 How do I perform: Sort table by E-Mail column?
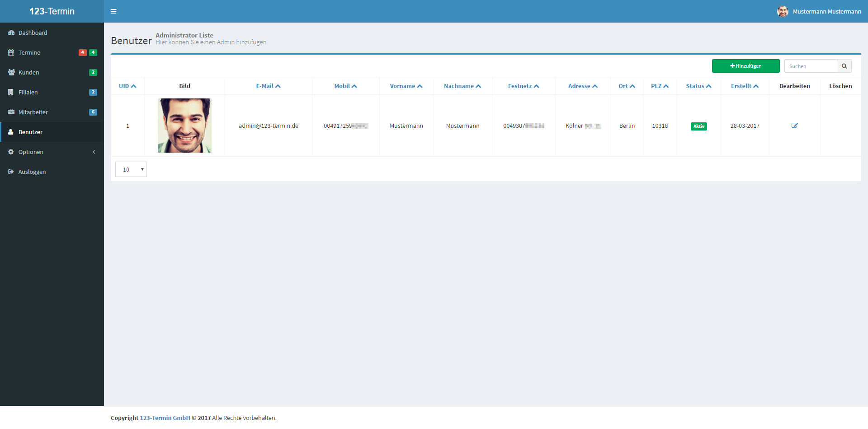pos(268,86)
